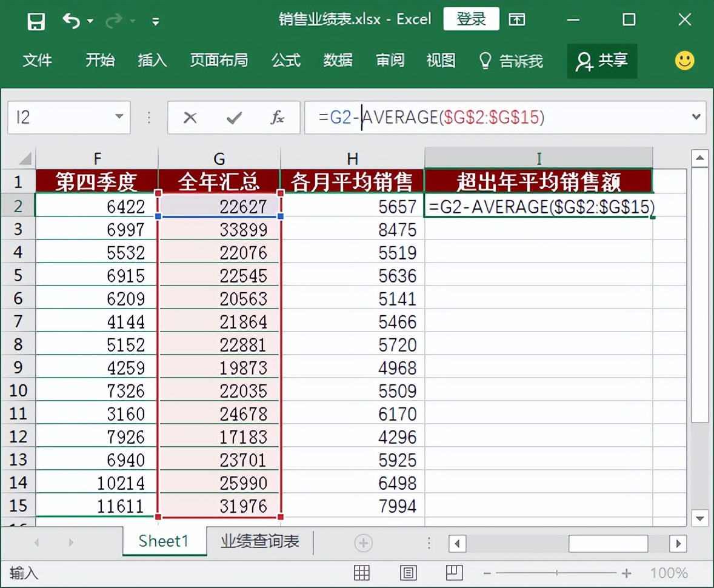The height and width of the screenshot is (588, 714).
Task: Open Page Layout view from status bar
Action: 408,572
